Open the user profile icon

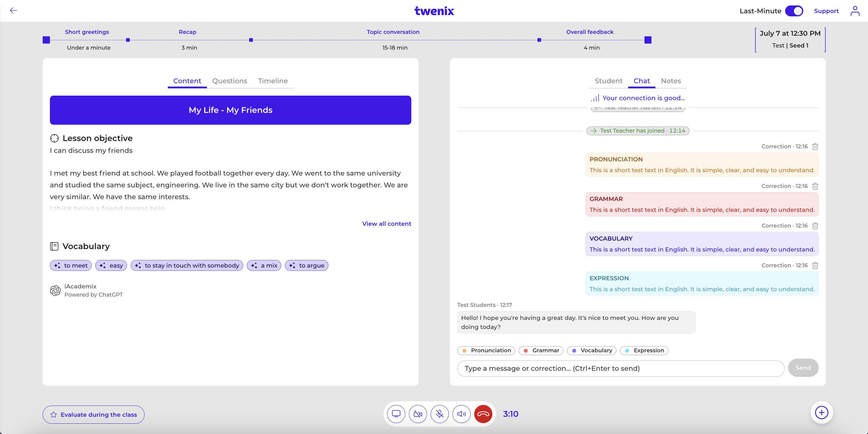855,11
